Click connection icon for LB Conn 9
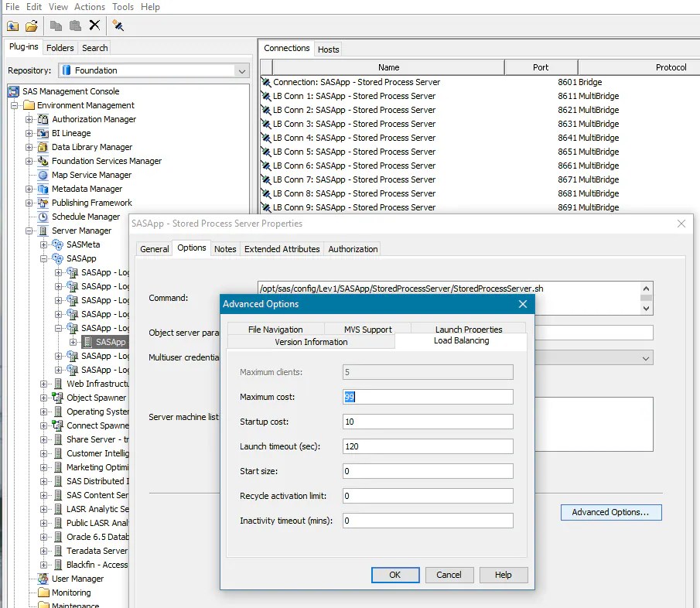Image resolution: width=700 pixels, height=608 pixels. click(266, 207)
